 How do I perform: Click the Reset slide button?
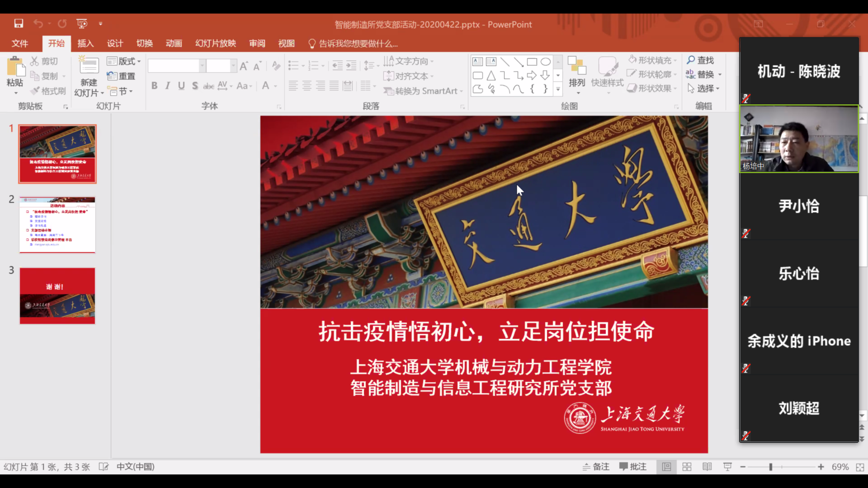point(121,76)
